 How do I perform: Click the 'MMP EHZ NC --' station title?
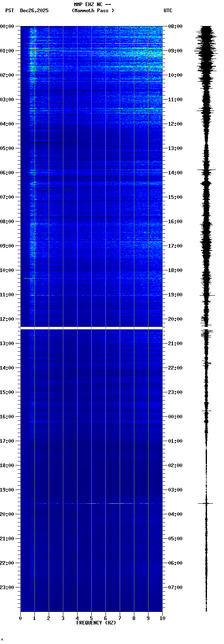tap(93, 4)
